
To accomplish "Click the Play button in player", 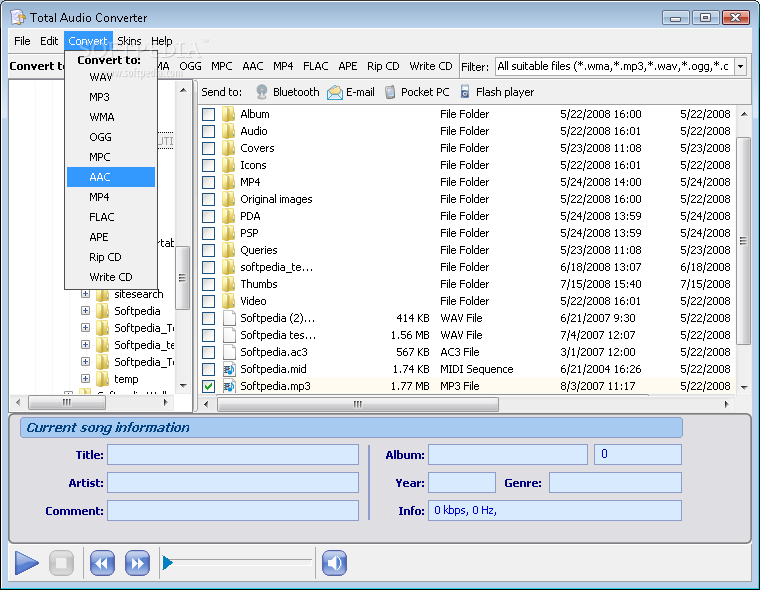I will click(x=26, y=563).
